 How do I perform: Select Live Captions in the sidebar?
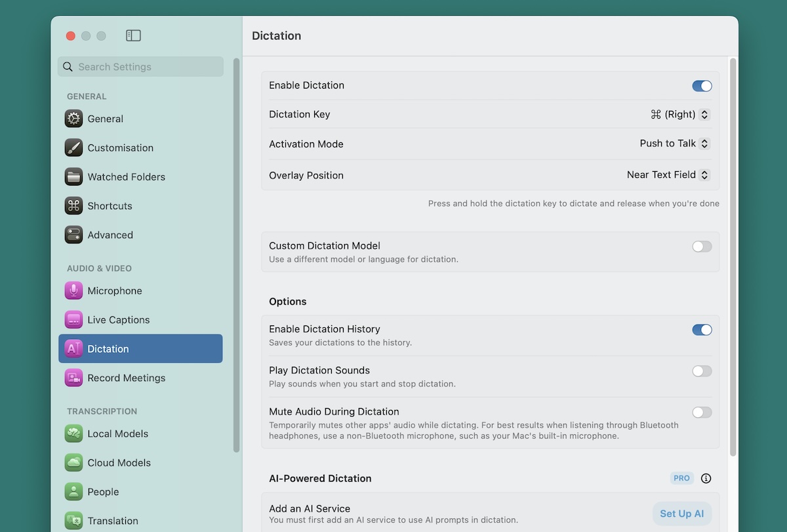[140, 319]
